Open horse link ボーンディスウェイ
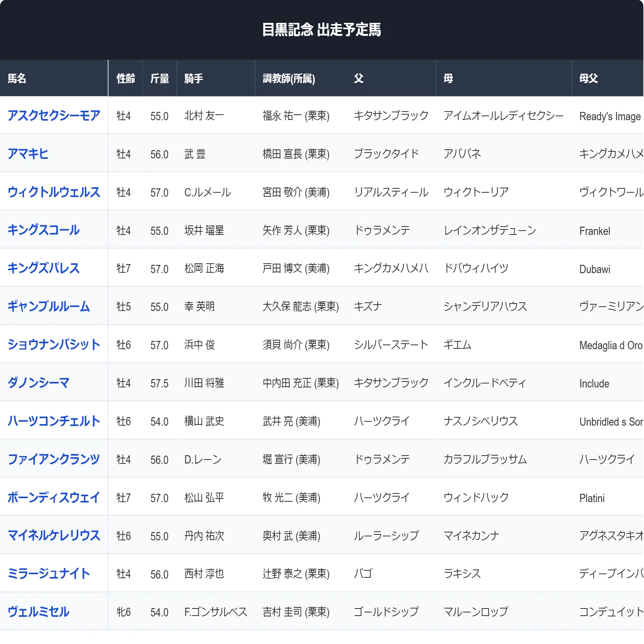The width and height of the screenshot is (644, 644). point(54,497)
